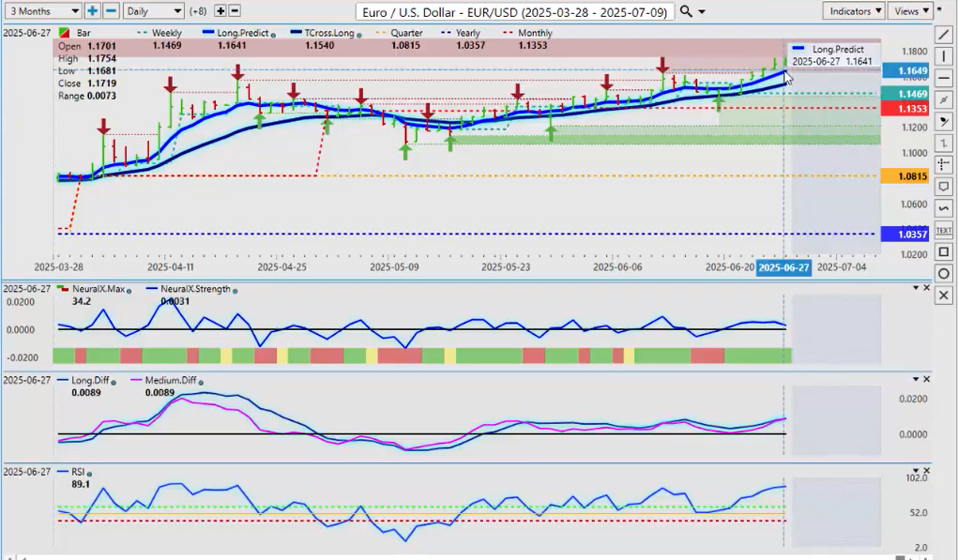Open the Views menu
This screenshot has width=958, height=560.
point(910,11)
